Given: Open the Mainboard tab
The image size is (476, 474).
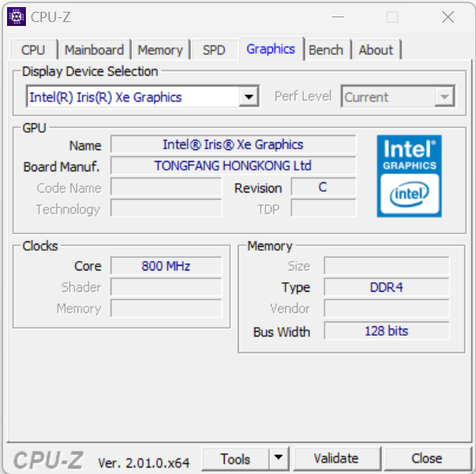Looking at the screenshot, I should (x=94, y=50).
